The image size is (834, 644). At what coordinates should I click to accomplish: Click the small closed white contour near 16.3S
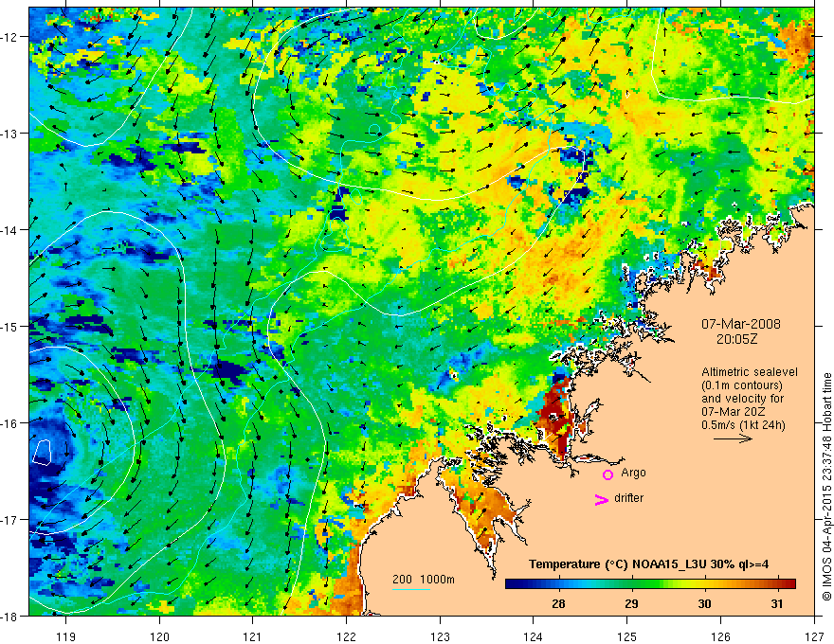pyautogui.click(x=42, y=452)
